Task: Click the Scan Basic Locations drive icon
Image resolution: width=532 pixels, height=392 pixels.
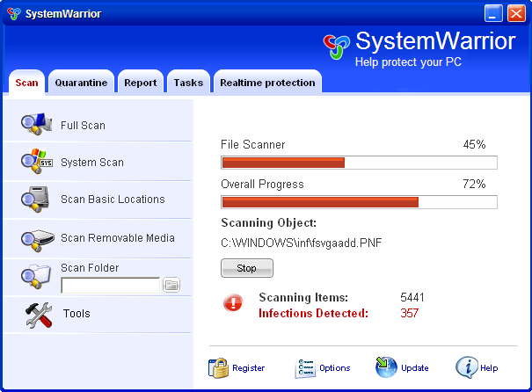Action: coord(35,199)
